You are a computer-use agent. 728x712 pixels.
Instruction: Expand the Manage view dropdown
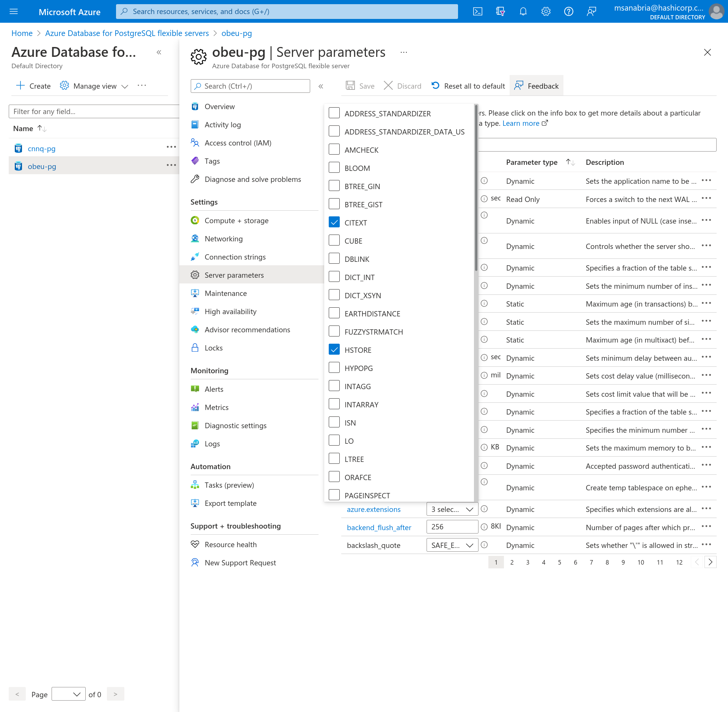click(x=94, y=86)
